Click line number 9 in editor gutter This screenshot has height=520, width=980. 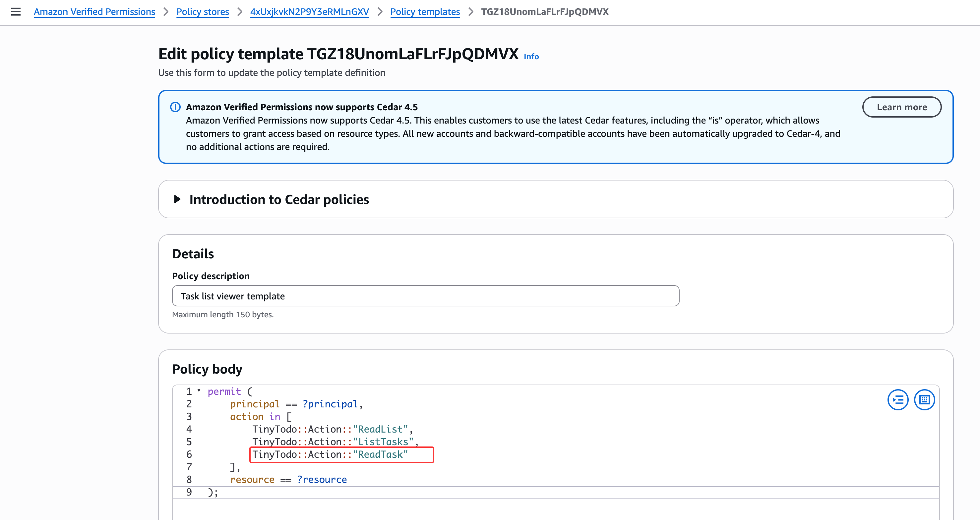pyautogui.click(x=189, y=492)
